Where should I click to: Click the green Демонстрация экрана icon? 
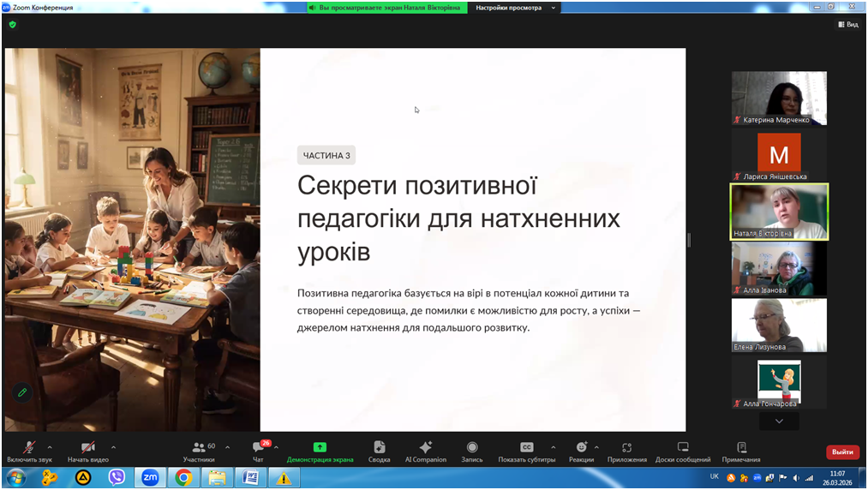[x=320, y=447]
